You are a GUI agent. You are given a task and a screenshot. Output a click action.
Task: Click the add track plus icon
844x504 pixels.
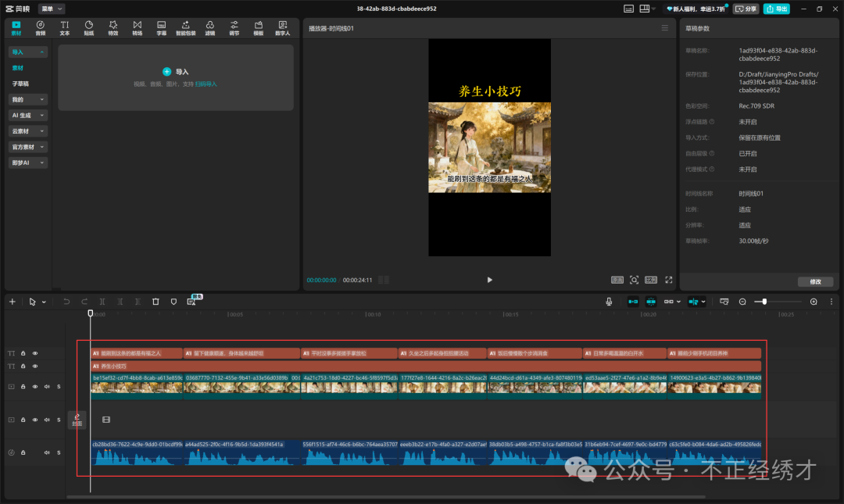[x=13, y=302]
